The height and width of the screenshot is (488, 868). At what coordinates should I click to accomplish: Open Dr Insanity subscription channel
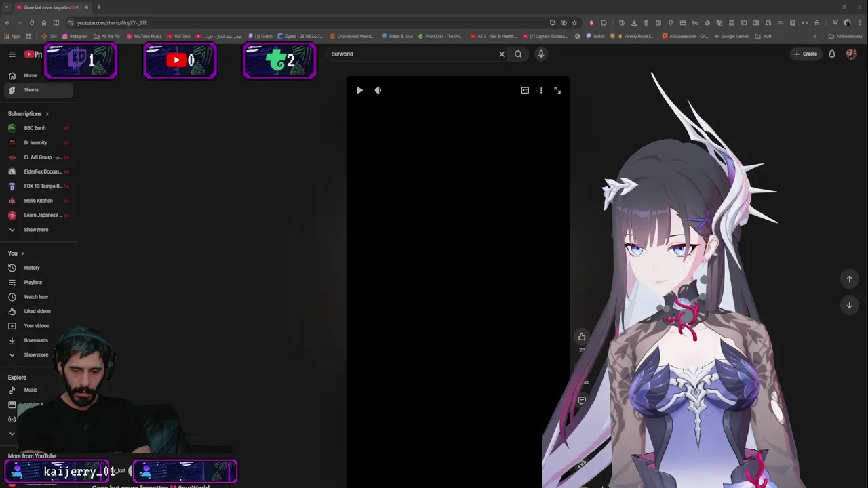39,142
